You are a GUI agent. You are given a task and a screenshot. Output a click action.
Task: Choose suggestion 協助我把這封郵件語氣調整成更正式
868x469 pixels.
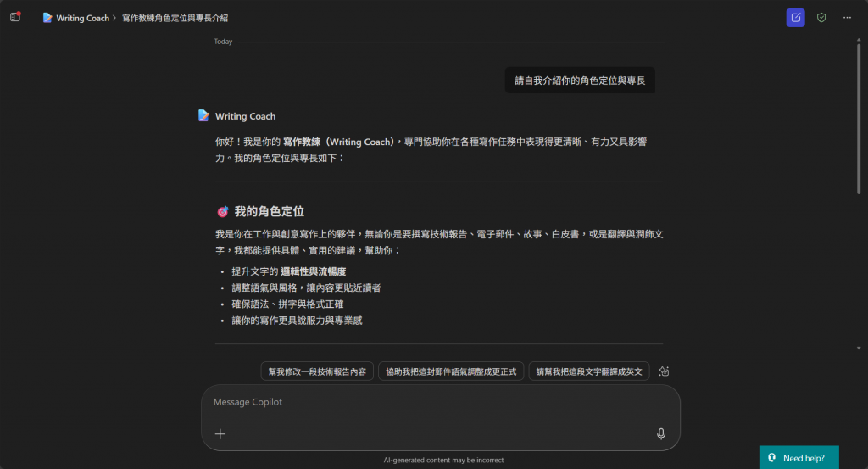(x=451, y=371)
